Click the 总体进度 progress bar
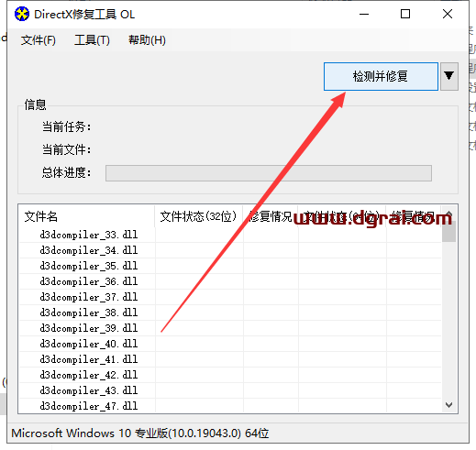Image resolution: width=476 pixels, height=450 pixels. [x=269, y=173]
